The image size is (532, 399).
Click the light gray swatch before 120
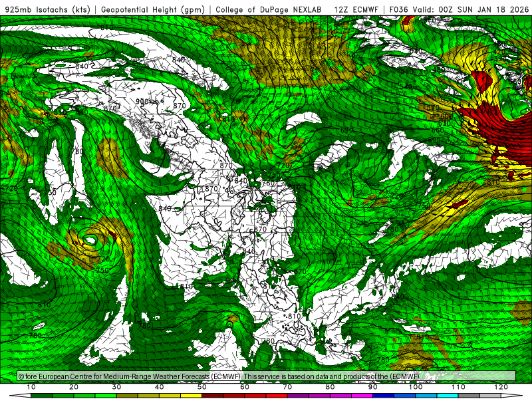tap(490, 396)
